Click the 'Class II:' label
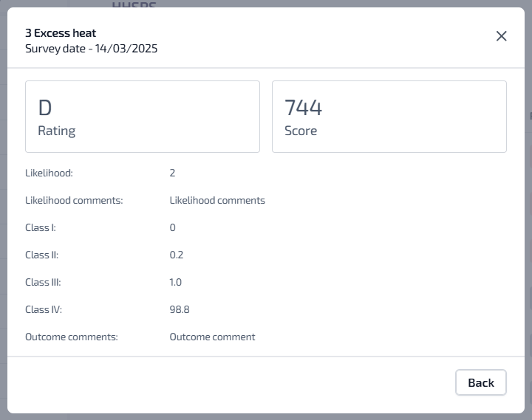 [x=42, y=255]
